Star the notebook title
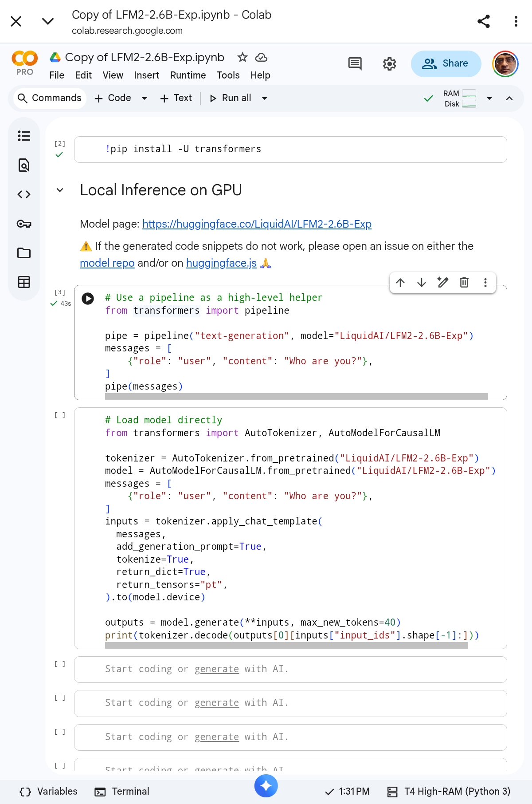This screenshot has height=804, width=532. click(242, 57)
